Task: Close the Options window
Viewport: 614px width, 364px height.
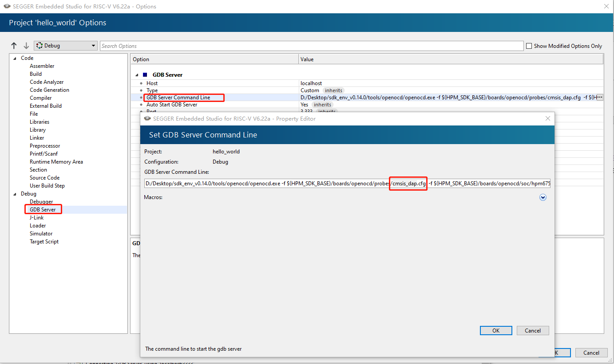Action: click(606, 6)
